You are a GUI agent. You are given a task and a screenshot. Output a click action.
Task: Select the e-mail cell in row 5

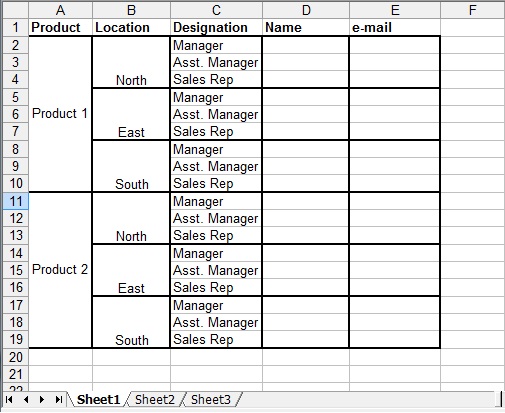coord(395,97)
